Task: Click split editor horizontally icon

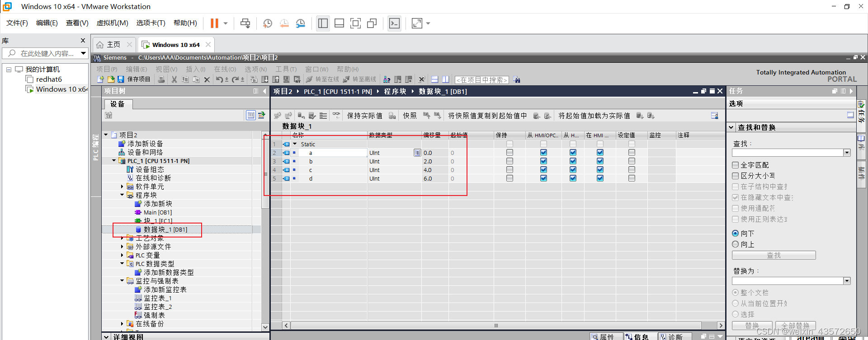Action: (434, 79)
